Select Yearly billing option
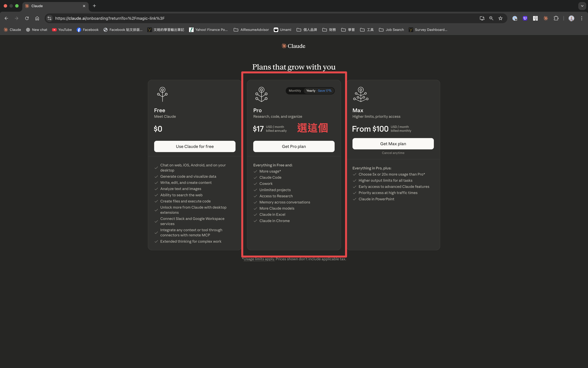This screenshot has height=368, width=588. tap(319, 91)
